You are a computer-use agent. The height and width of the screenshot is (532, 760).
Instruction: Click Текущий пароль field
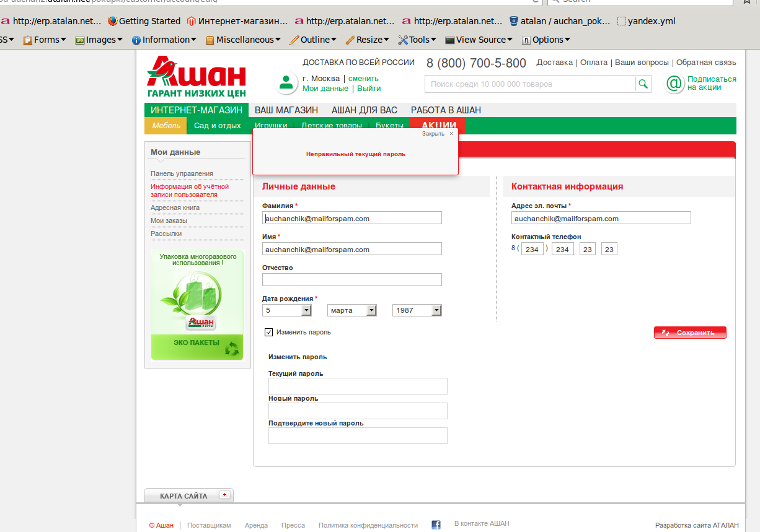point(358,386)
